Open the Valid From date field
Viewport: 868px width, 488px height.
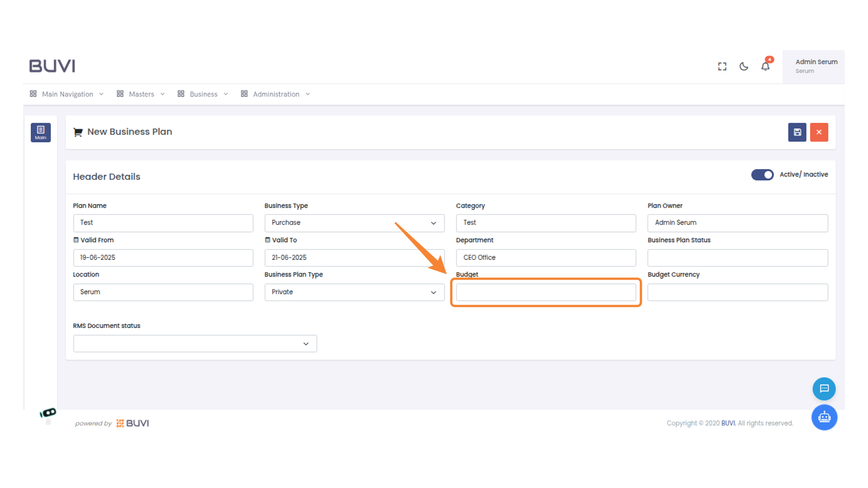[x=163, y=258]
